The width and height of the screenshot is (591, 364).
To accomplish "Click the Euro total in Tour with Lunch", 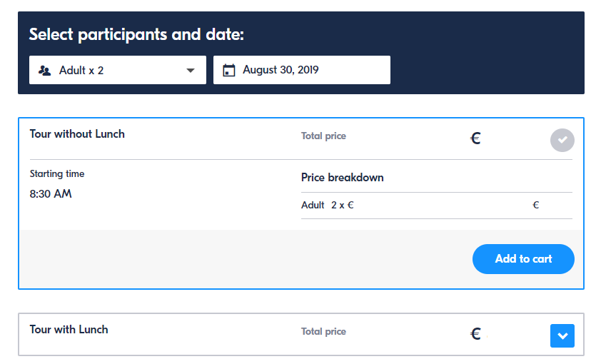I will click(x=475, y=333).
